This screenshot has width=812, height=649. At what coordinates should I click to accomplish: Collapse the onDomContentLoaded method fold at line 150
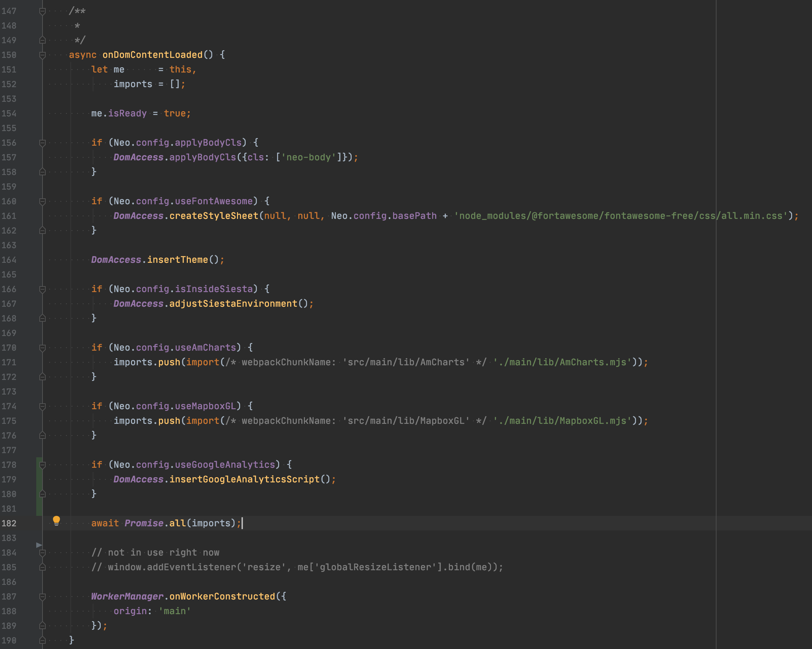click(x=43, y=55)
